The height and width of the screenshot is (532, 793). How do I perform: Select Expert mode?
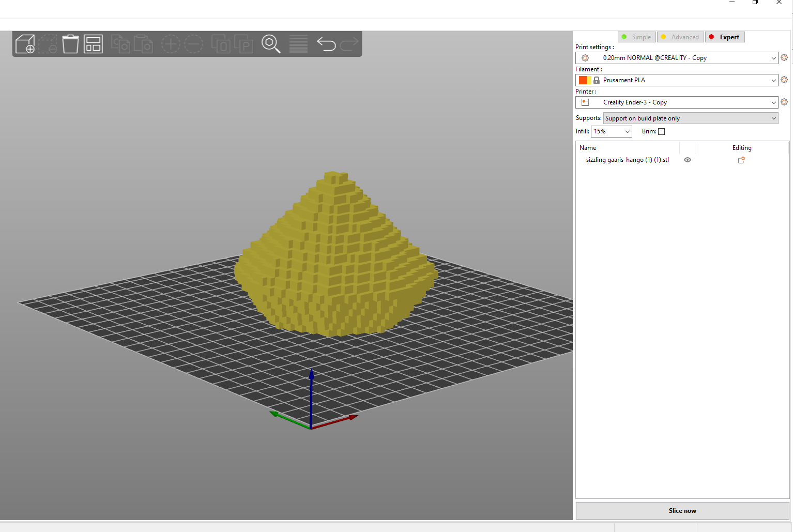pyautogui.click(x=725, y=37)
